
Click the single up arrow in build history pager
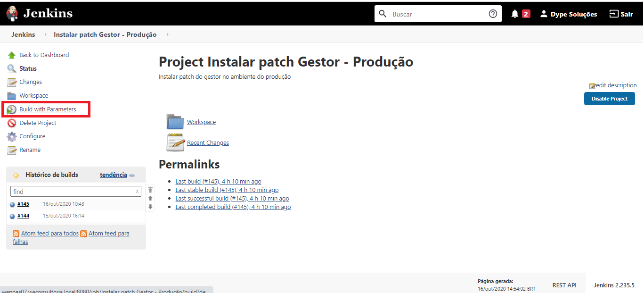pyautogui.click(x=150, y=198)
